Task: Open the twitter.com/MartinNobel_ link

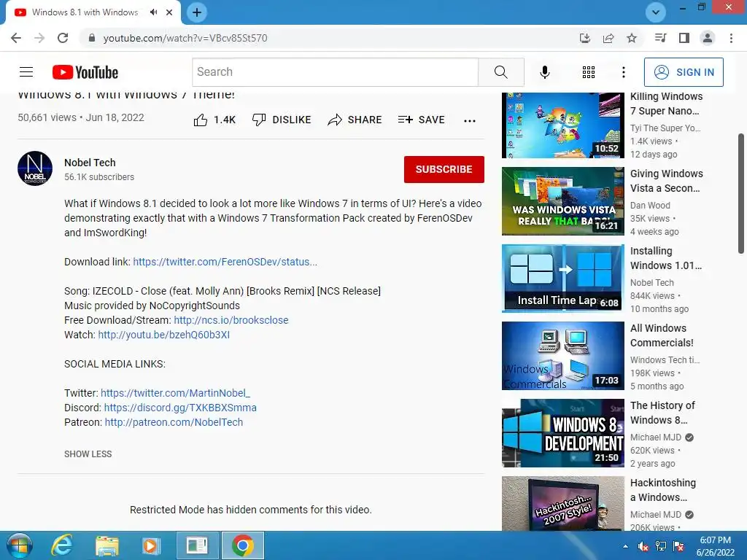Action: pos(175,393)
